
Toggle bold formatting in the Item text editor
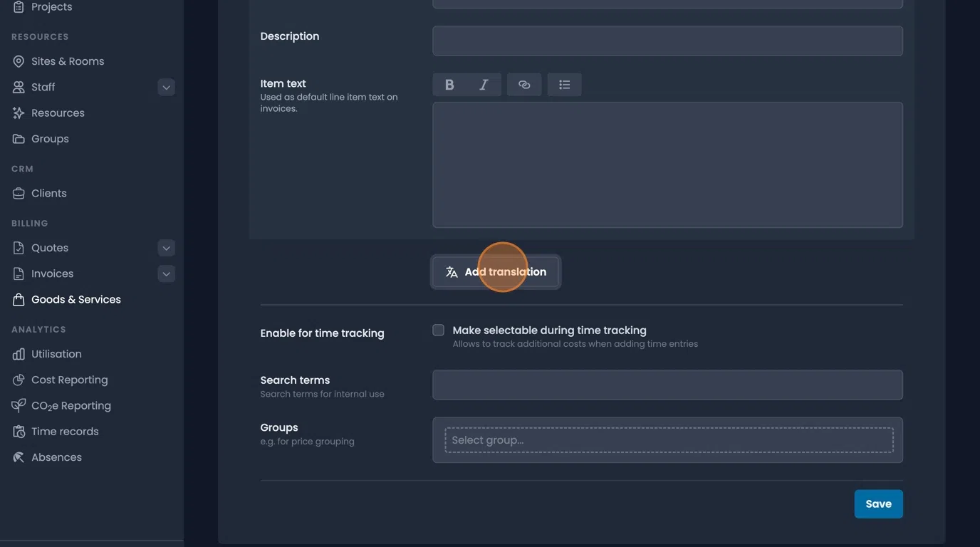tap(449, 84)
